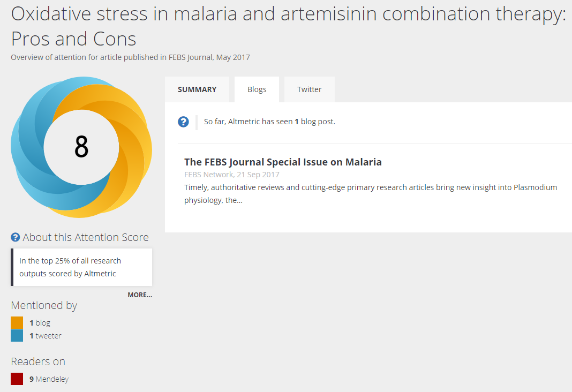Click the help icon next to About this Attention Score
572x392 pixels.
(x=16, y=237)
